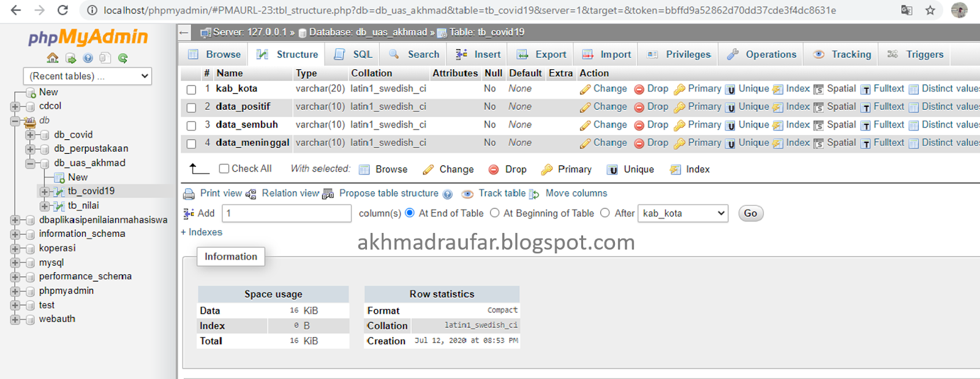Click the Print view printer icon

pyautogui.click(x=189, y=194)
